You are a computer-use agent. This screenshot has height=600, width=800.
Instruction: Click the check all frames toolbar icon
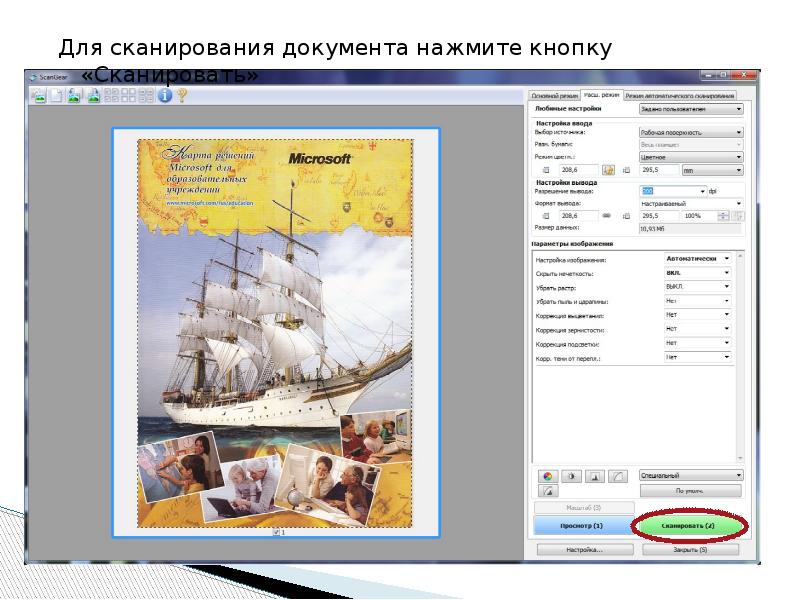tap(112, 95)
